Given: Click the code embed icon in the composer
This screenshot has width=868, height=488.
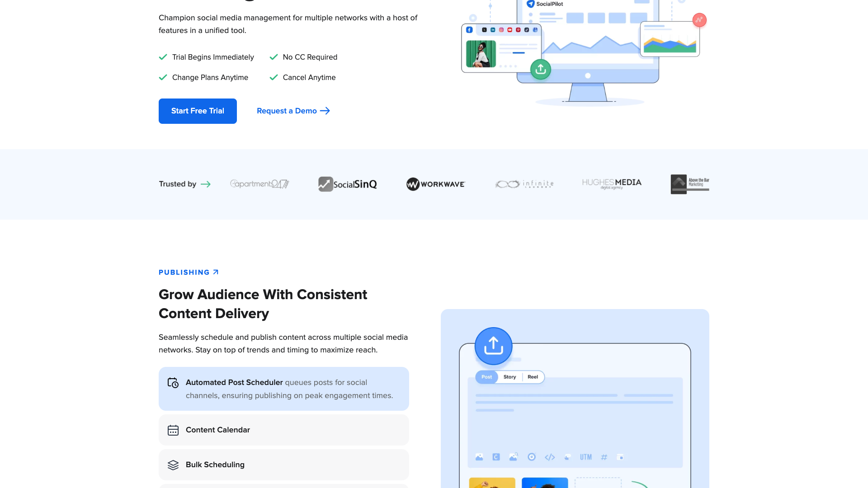Looking at the screenshot, I should click(550, 457).
